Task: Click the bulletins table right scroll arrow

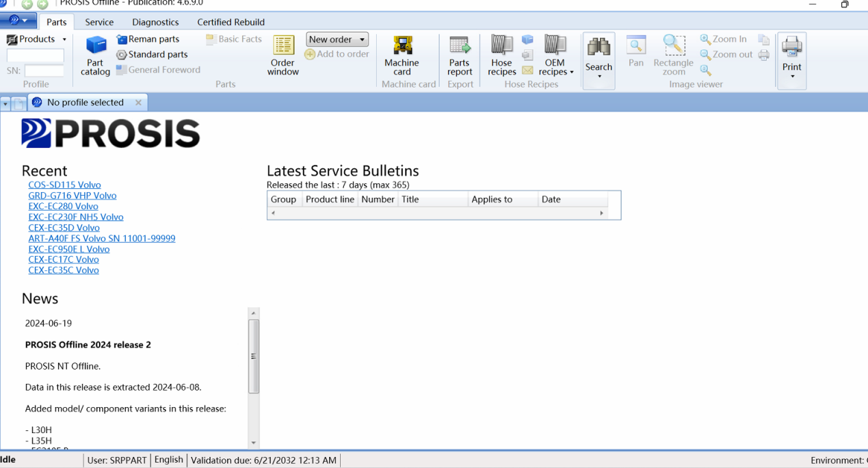Action: (602, 213)
